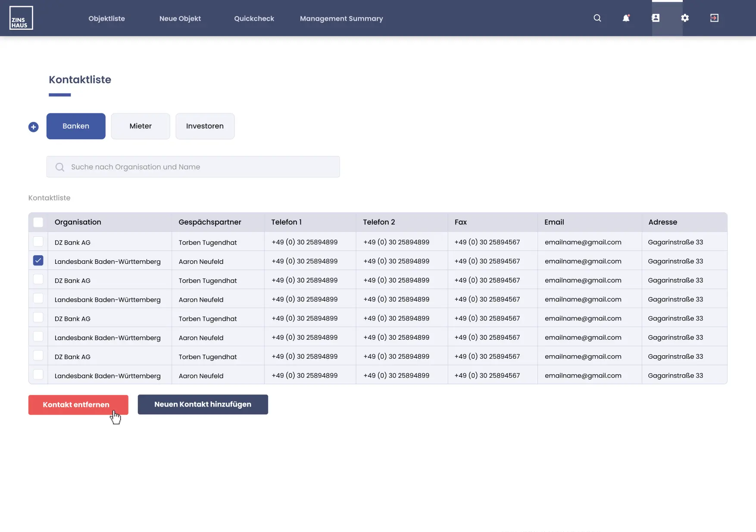Switch to the Investoren tab
Viewport: 756px width, 532px height.
(x=205, y=126)
